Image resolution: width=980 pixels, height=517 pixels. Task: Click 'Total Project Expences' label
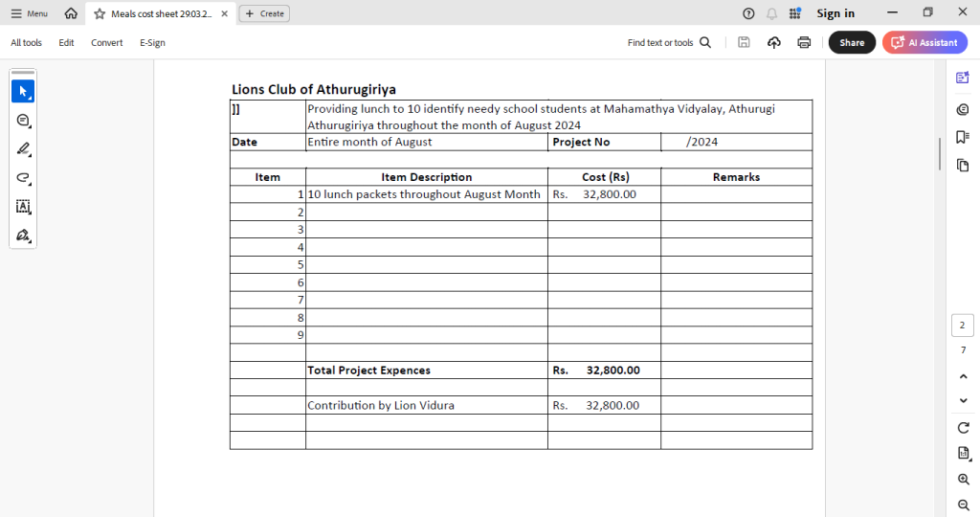click(x=368, y=371)
